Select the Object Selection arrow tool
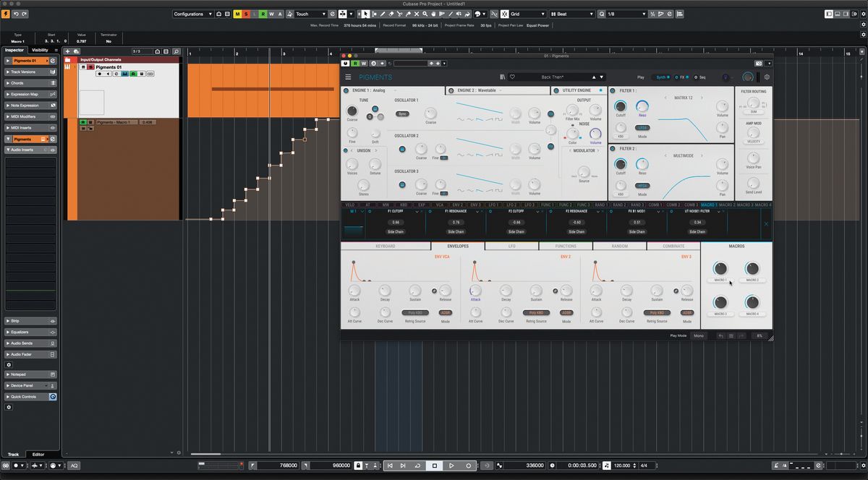This screenshot has height=480, width=868. (366, 13)
